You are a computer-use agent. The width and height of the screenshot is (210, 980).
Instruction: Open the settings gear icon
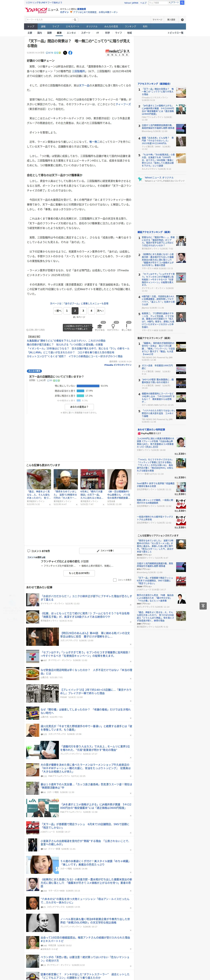182,20
